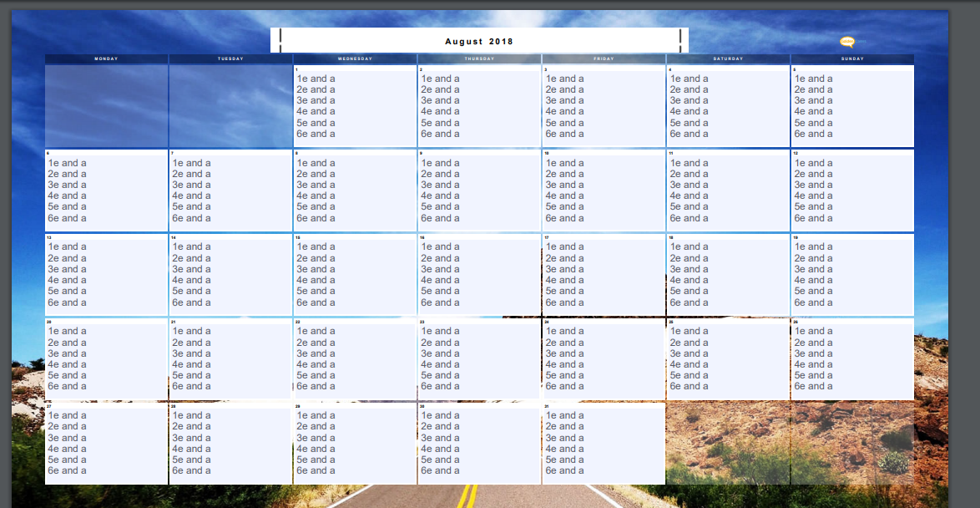Click the '1e and a' event on August 27

pyautogui.click(x=68, y=414)
